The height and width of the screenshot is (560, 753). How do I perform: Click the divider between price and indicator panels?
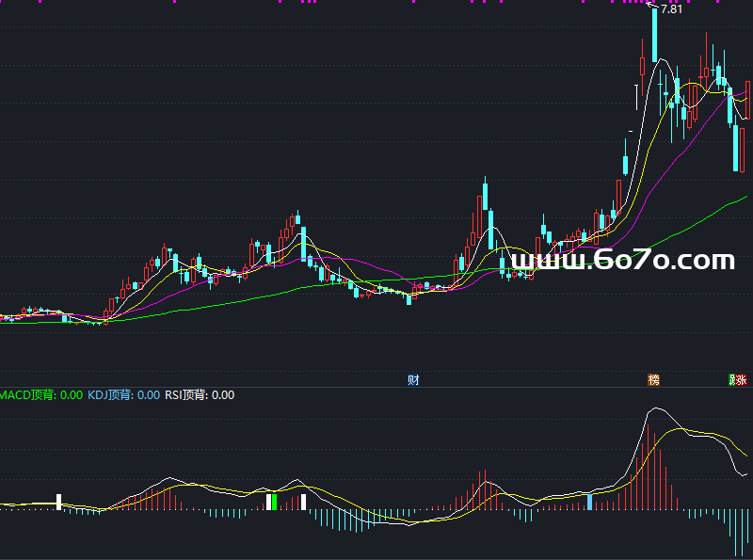(376, 387)
